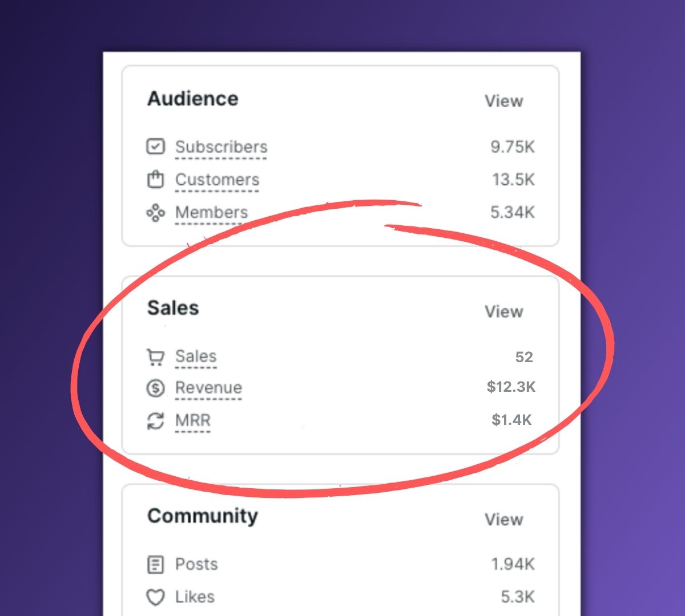Select the MRR label

pos(193,420)
